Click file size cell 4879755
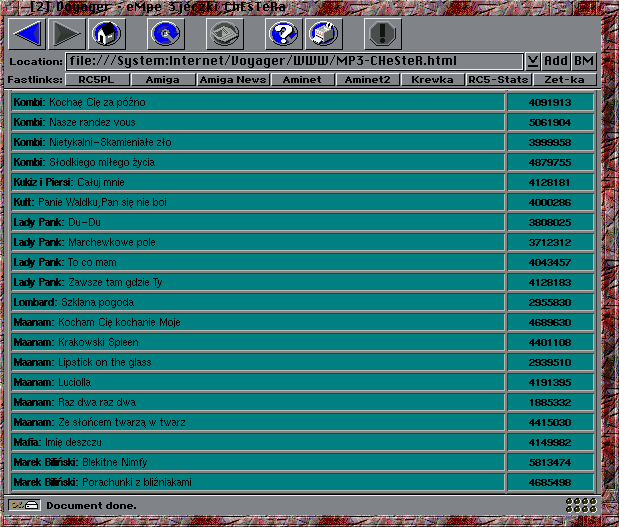This screenshot has height=527, width=619. pyautogui.click(x=550, y=162)
